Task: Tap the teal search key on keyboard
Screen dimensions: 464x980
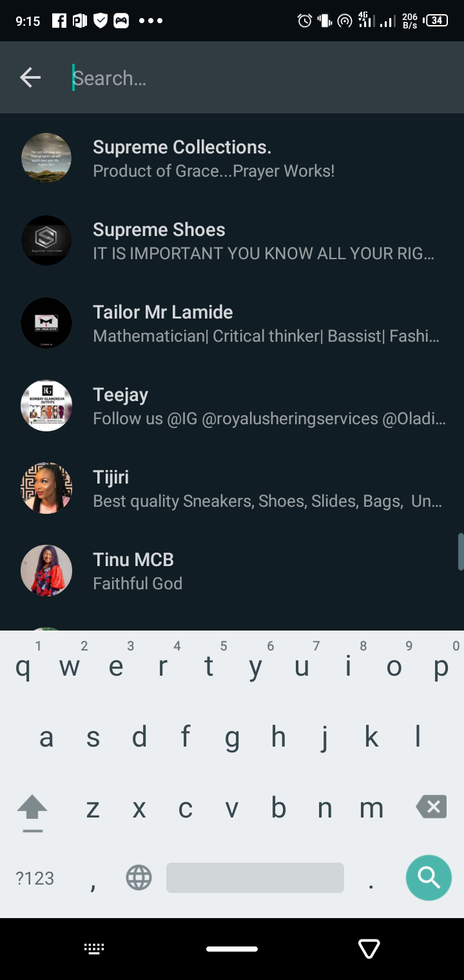Action: (429, 877)
